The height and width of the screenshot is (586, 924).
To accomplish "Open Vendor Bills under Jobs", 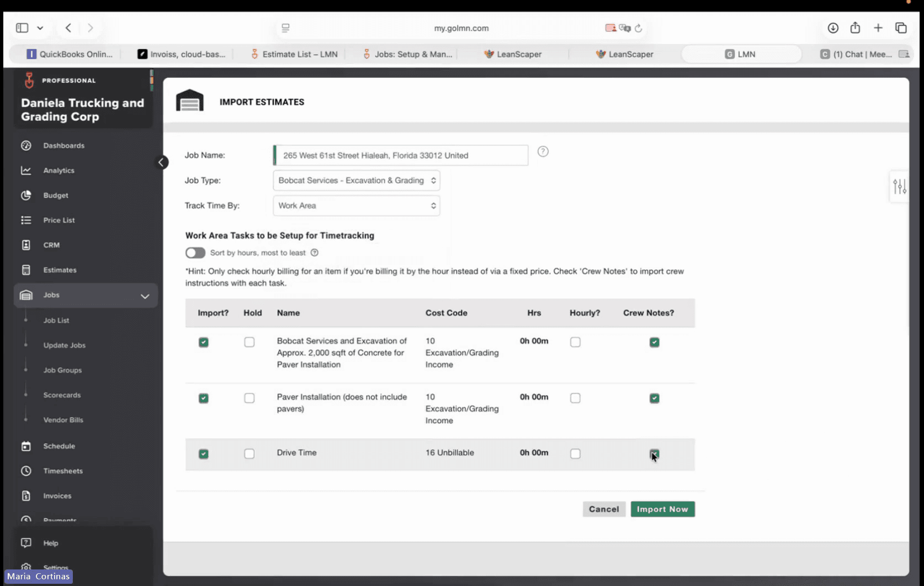I will coord(63,420).
